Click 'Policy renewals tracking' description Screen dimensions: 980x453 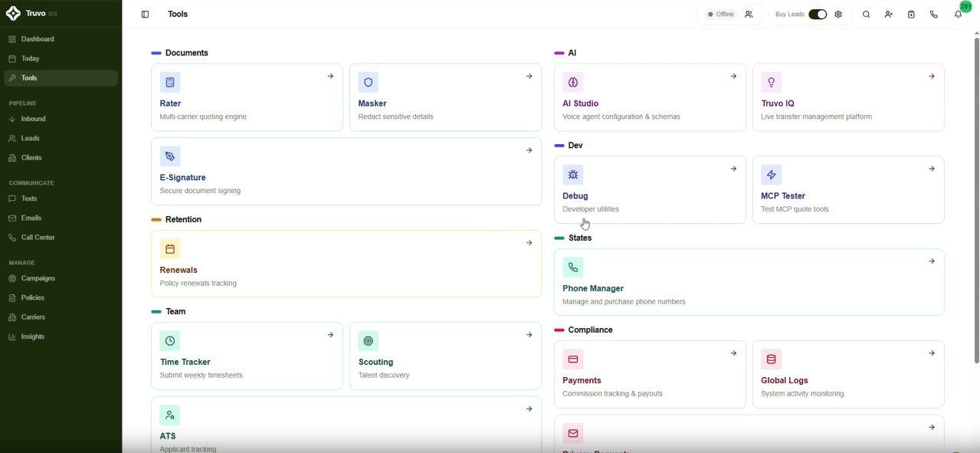(x=198, y=284)
